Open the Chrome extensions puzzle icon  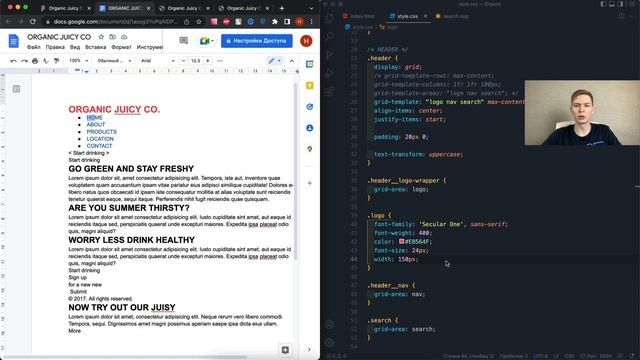tap(275, 22)
